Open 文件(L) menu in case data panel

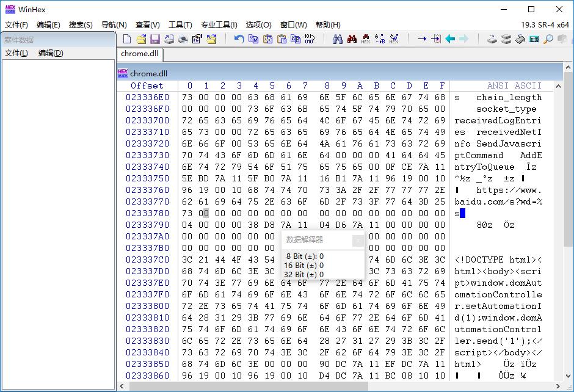[16, 53]
